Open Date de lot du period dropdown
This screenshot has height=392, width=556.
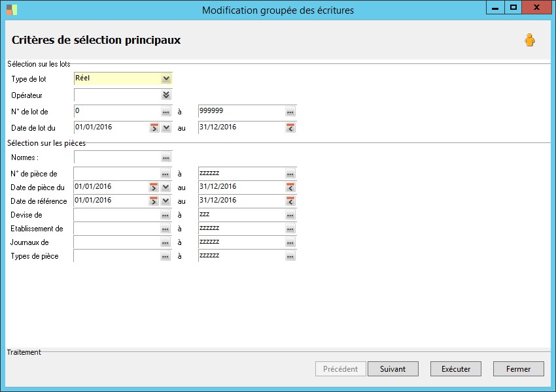click(x=166, y=128)
